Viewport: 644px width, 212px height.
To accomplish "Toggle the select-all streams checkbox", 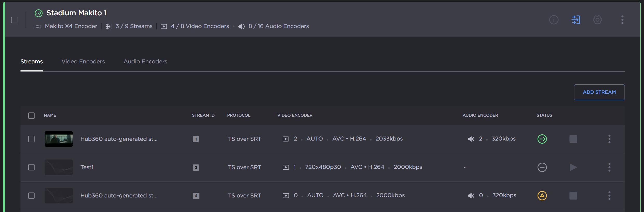I will click(31, 116).
